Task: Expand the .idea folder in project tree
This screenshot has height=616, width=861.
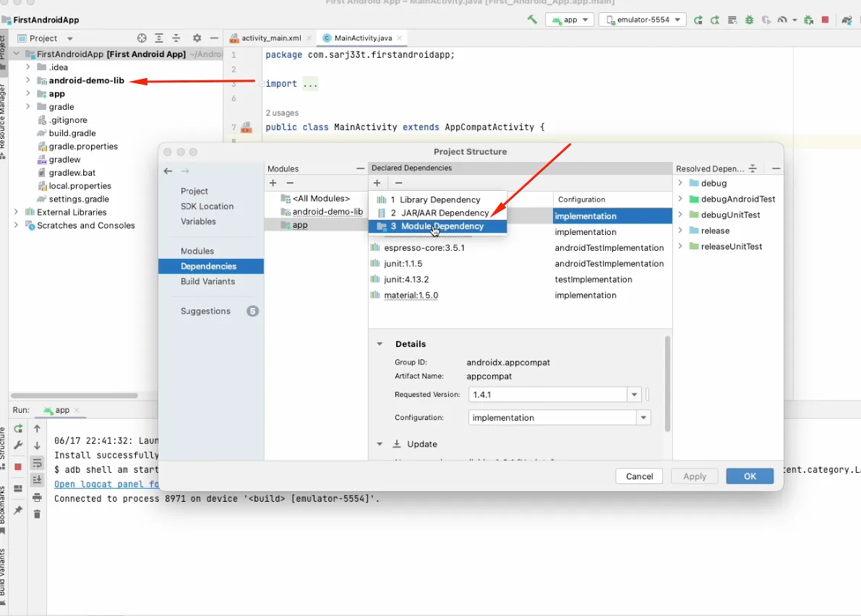Action: 28,67
